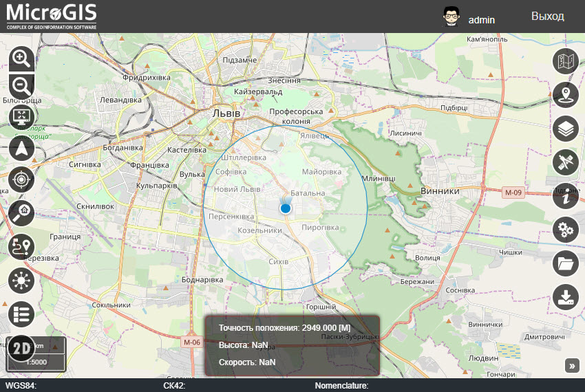
Task: Click the Фридрихівка map label
Action: [x=147, y=78]
